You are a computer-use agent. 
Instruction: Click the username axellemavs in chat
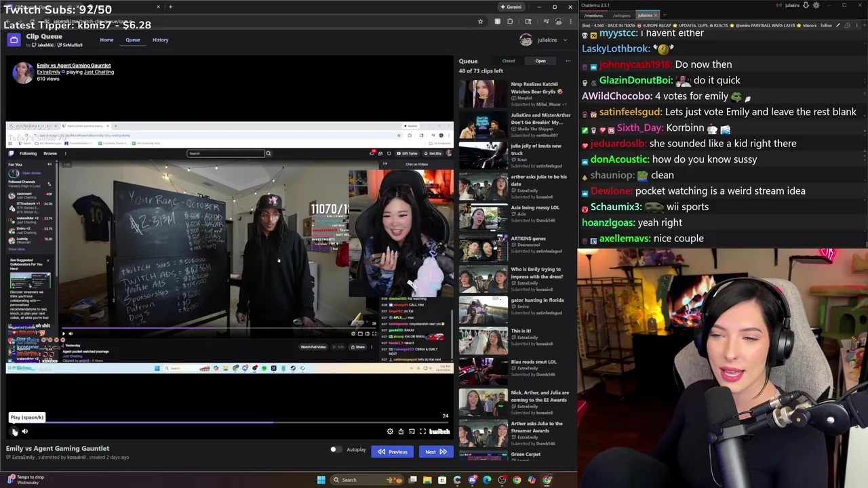point(625,239)
